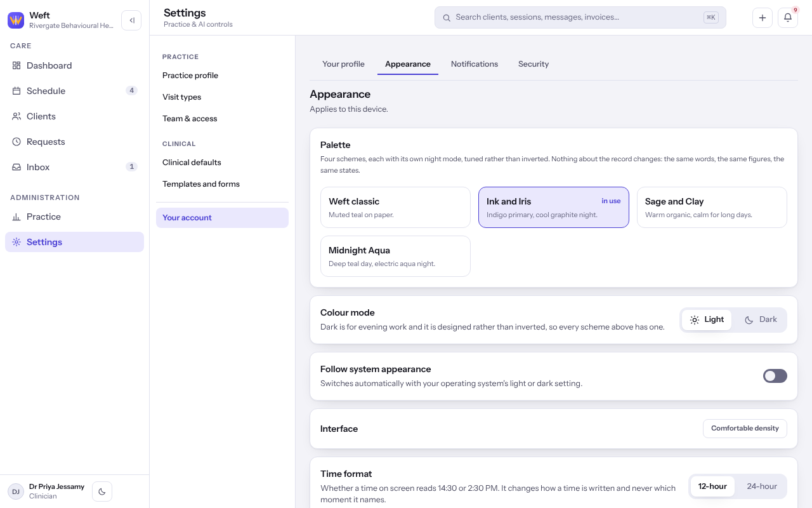This screenshot has width=812, height=508.
Task: Click the Dr Priya Jessamy name
Action: (x=56, y=486)
